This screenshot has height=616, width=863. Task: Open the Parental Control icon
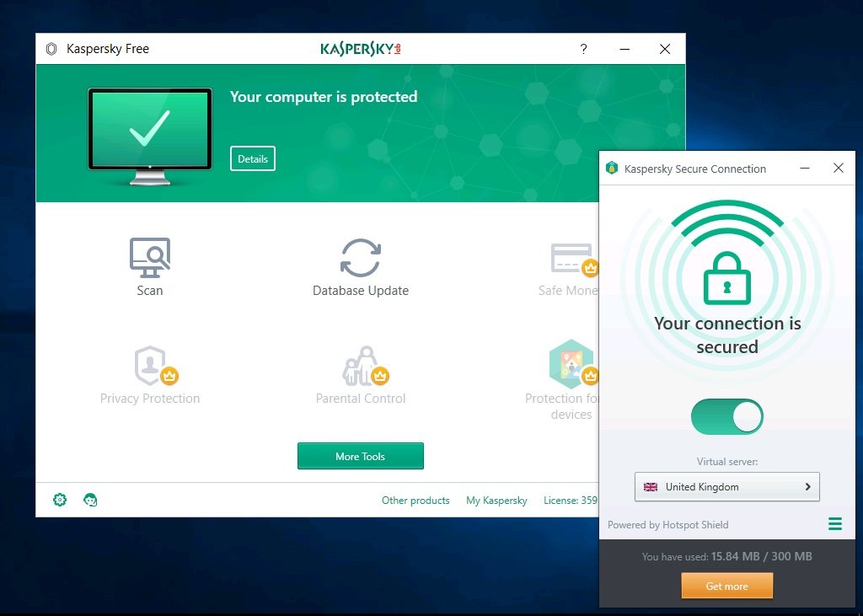[x=366, y=366]
